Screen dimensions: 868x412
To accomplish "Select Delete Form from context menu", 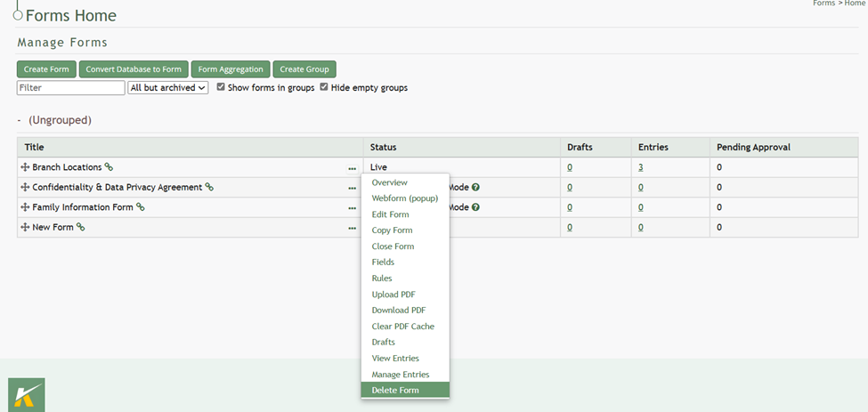I will point(395,390).
